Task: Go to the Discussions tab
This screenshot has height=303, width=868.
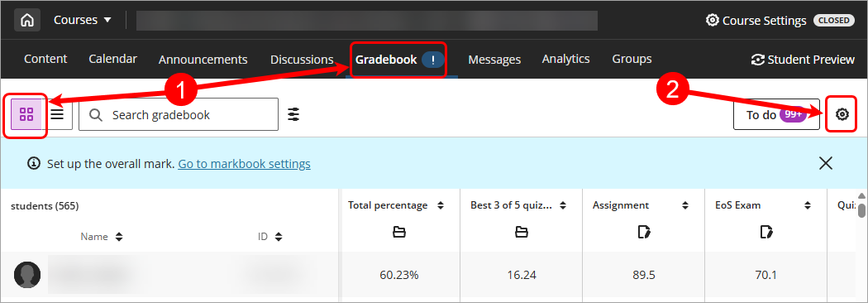Action: coord(302,60)
